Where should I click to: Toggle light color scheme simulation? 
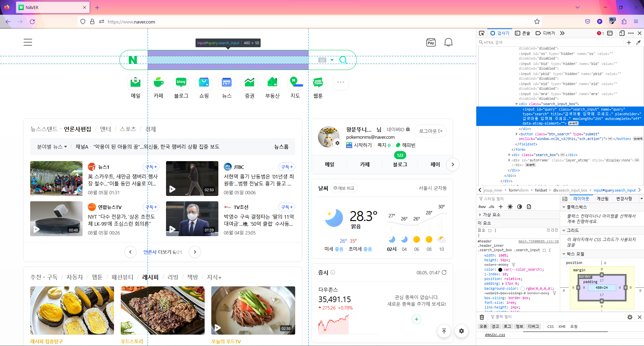coord(510,207)
